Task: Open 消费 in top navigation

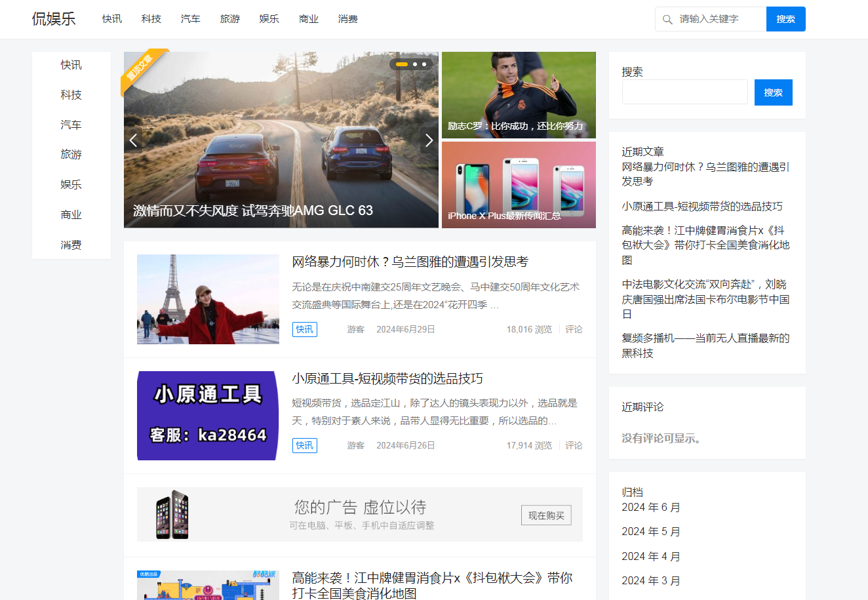Action: click(348, 19)
